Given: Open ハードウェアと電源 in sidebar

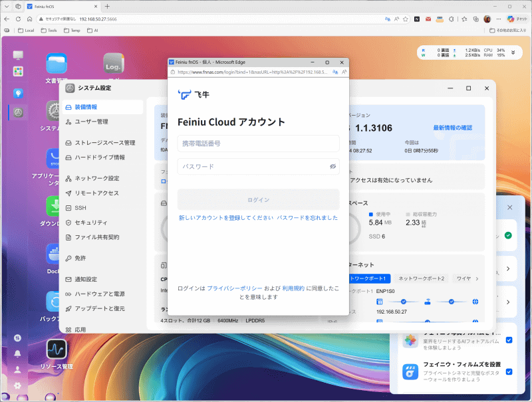Looking at the screenshot, I should click(102, 294).
